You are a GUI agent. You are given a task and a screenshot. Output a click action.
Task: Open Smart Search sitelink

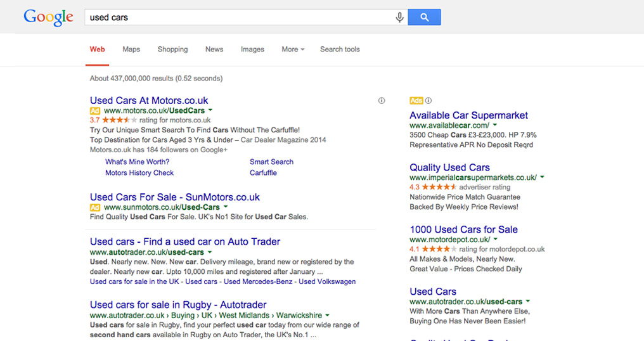coord(271,162)
